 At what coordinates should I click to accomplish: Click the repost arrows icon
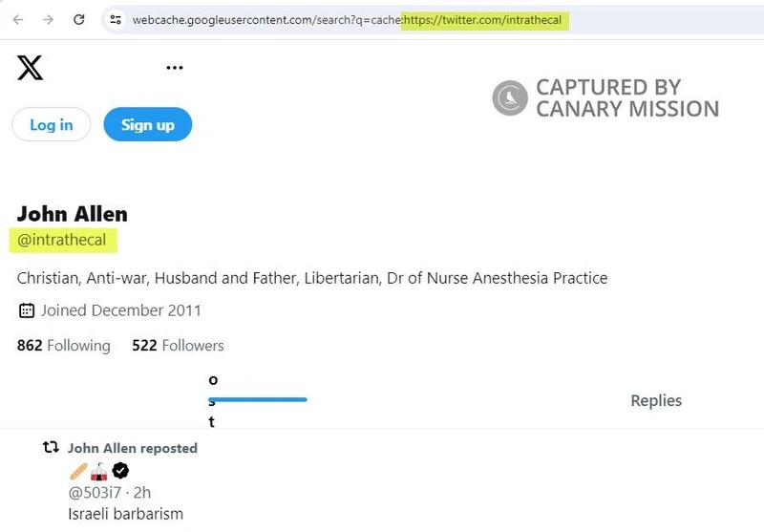coord(51,447)
